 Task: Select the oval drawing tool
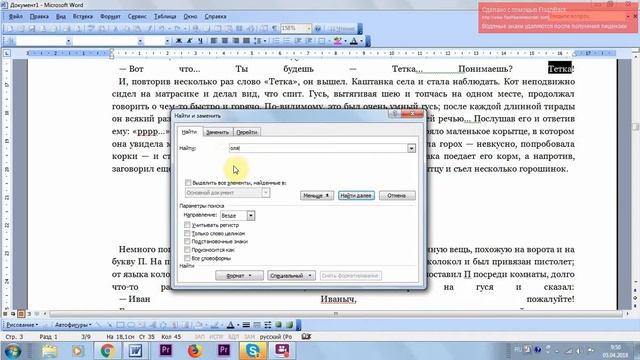(131, 325)
